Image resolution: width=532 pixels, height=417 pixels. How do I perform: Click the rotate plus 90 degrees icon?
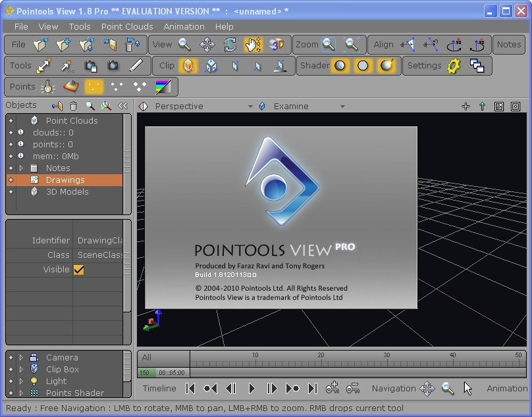(454, 45)
